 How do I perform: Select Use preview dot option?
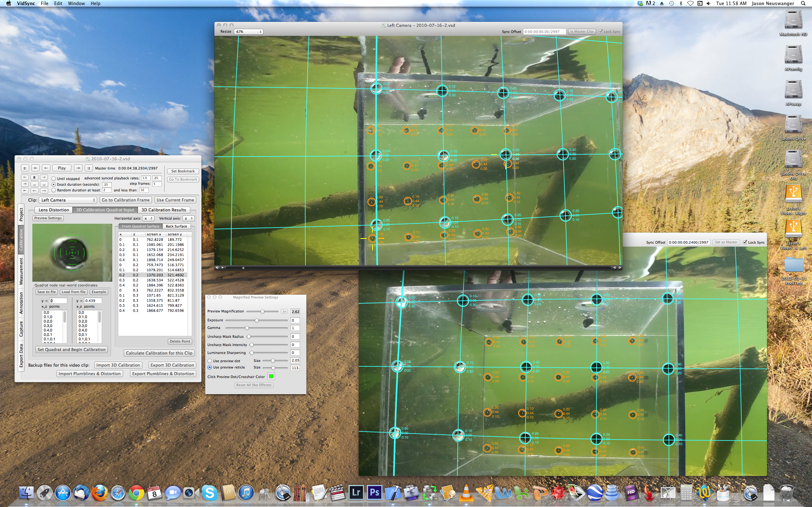[210, 361]
